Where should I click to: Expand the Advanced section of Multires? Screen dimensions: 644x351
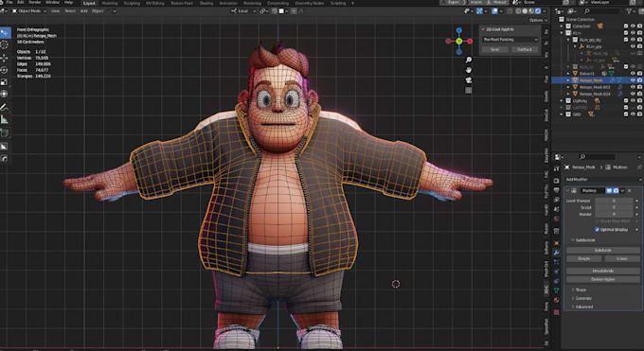[583, 307]
